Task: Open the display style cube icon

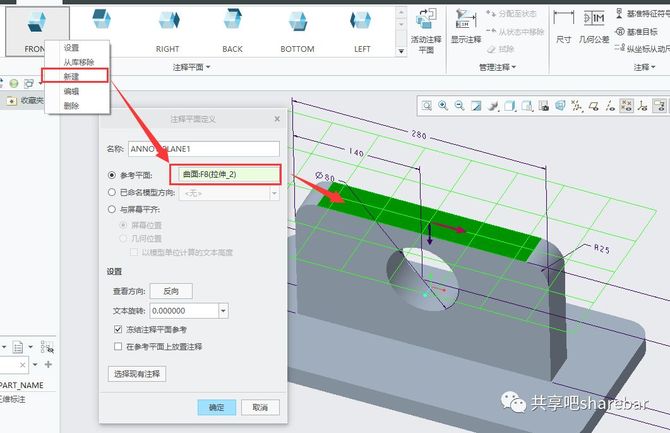Action: 510,106
